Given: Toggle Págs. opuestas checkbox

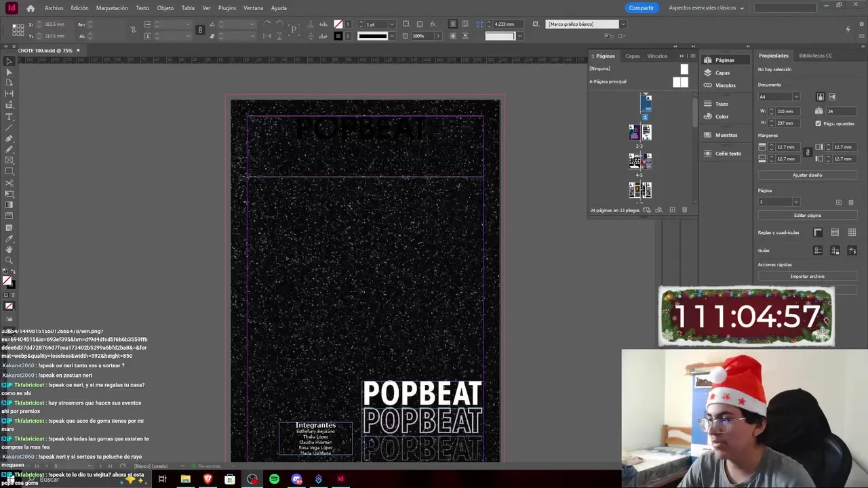Looking at the screenshot, I should (x=818, y=123).
